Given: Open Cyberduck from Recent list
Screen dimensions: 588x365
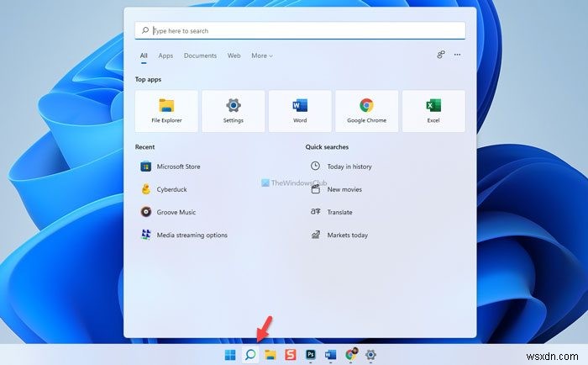Looking at the screenshot, I should tap(164, 189).
